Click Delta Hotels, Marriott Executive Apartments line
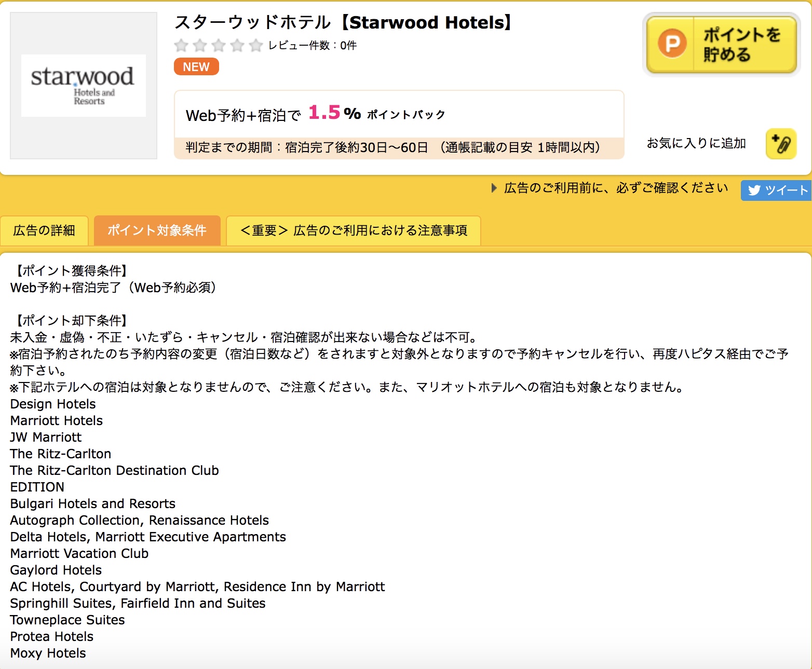The width and height of the screenshot is (812, 669). coord(148,537)
